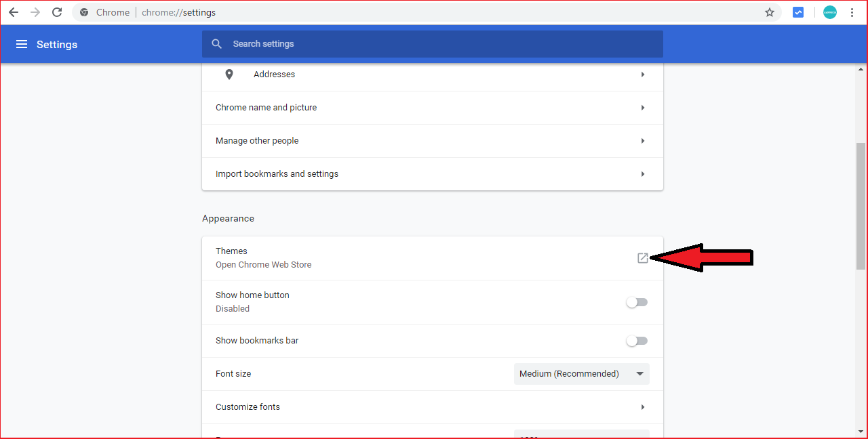Click the search magnifier in Search settings
This screenshot has height=439, width=868.
pyautogui.click(x=216, y=43)
